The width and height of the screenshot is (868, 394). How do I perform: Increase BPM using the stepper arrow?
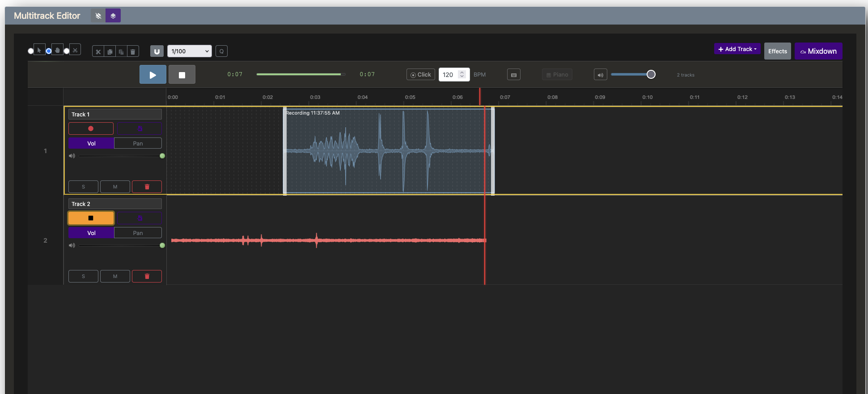(462, 72)
